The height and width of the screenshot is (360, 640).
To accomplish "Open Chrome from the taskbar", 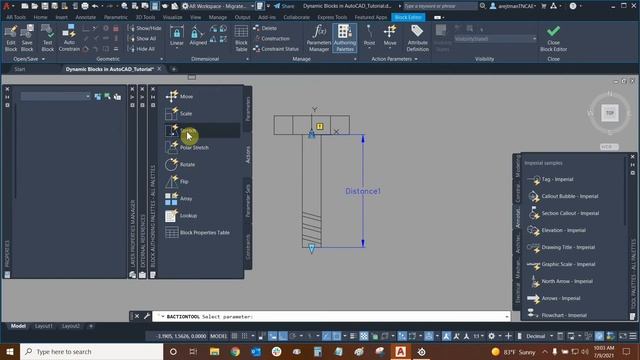I will [x=235, y=351].
